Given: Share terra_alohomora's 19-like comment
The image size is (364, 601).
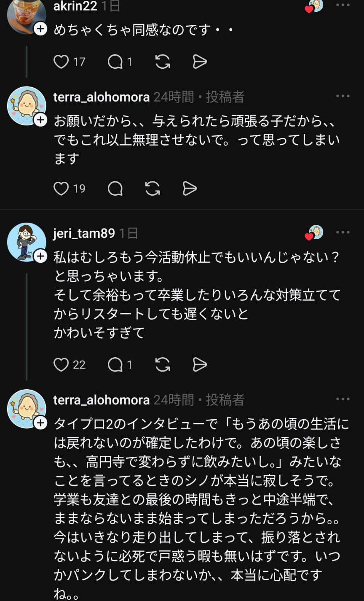Looking at the screenshot, I should point(190,189).
